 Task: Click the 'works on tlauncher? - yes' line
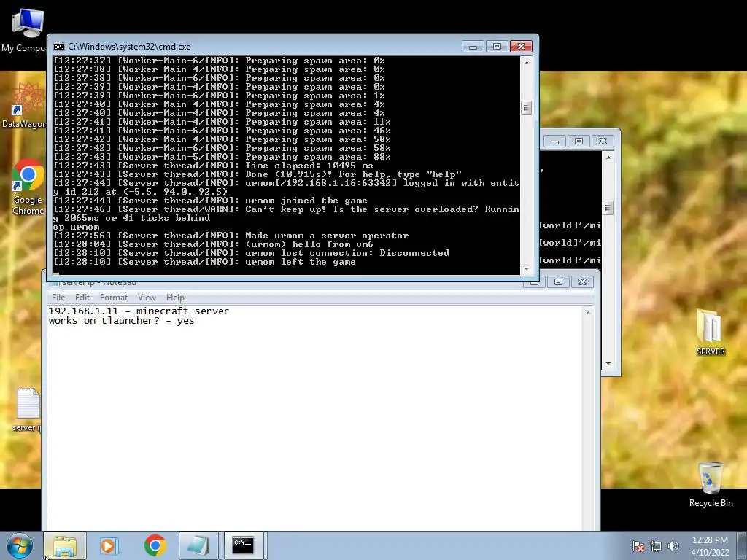121,321
